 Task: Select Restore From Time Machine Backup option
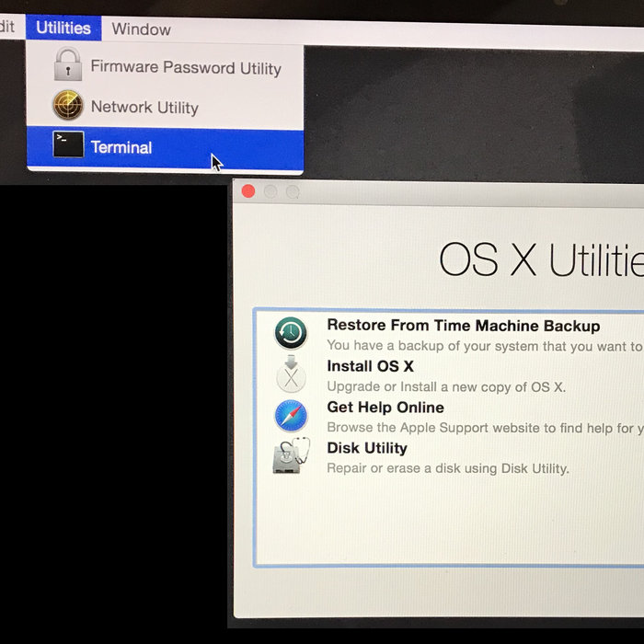pyautogui.click(x=463, y=326)
